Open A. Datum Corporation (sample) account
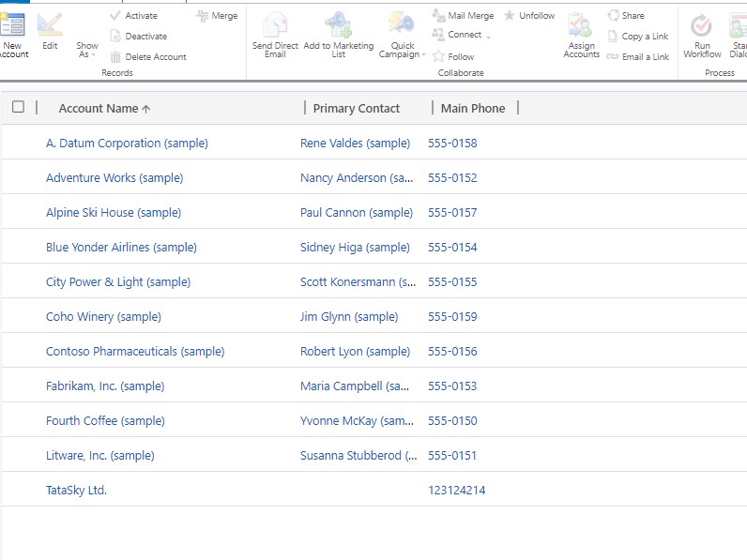The width and height of the screenshot is (747, 560). [127, 144]
